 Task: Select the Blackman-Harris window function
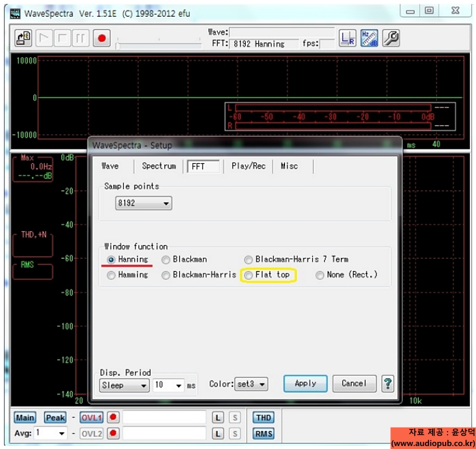[x=199, y=275]
